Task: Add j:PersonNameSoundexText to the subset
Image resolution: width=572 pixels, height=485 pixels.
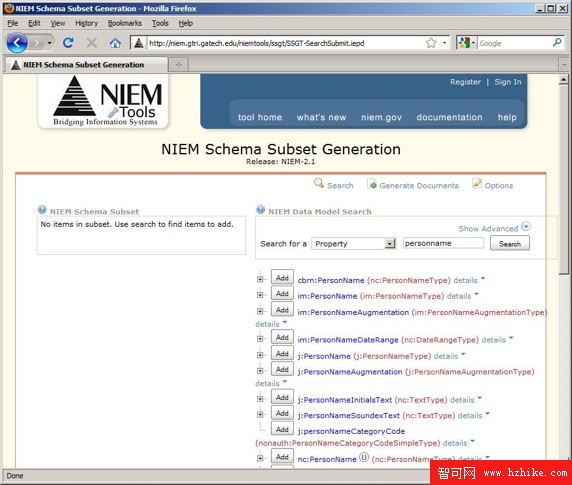Action: tap(282, 413)
